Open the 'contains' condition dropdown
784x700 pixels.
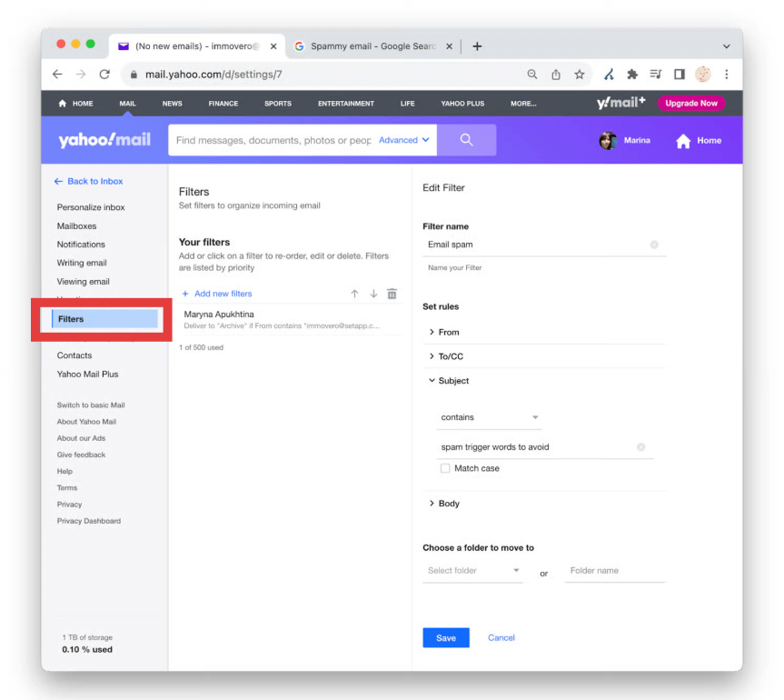point(489,417)
